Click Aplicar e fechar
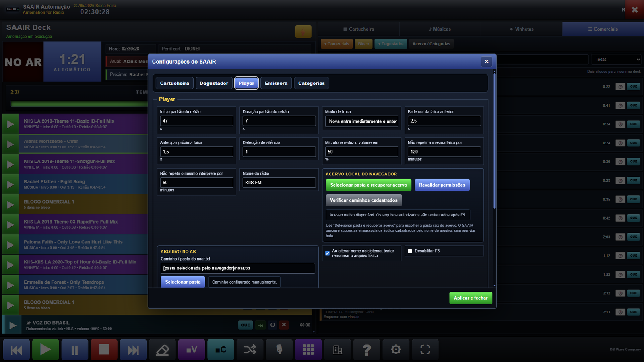Viewport: 644px width, 362px height. click(x=471, y=298)
